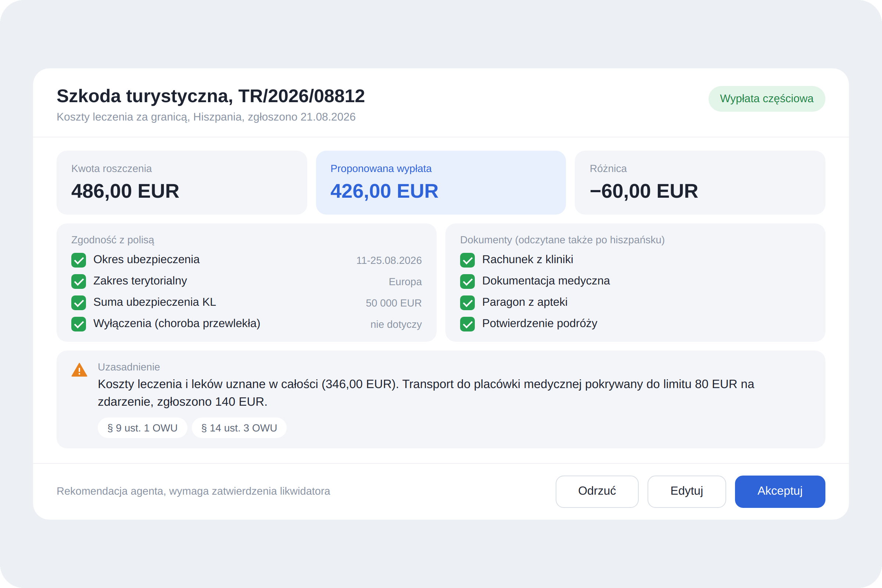
Task: Click the green check for Dokumentacja medyczna
Action: click(x=467, y=282)
